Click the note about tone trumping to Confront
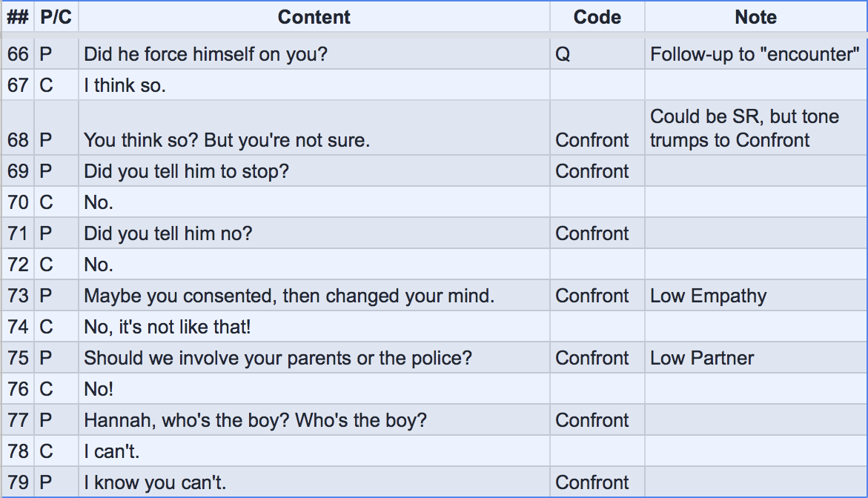Image resolution: width=868 pixels, height=498 pixels. tap(744, 128)
